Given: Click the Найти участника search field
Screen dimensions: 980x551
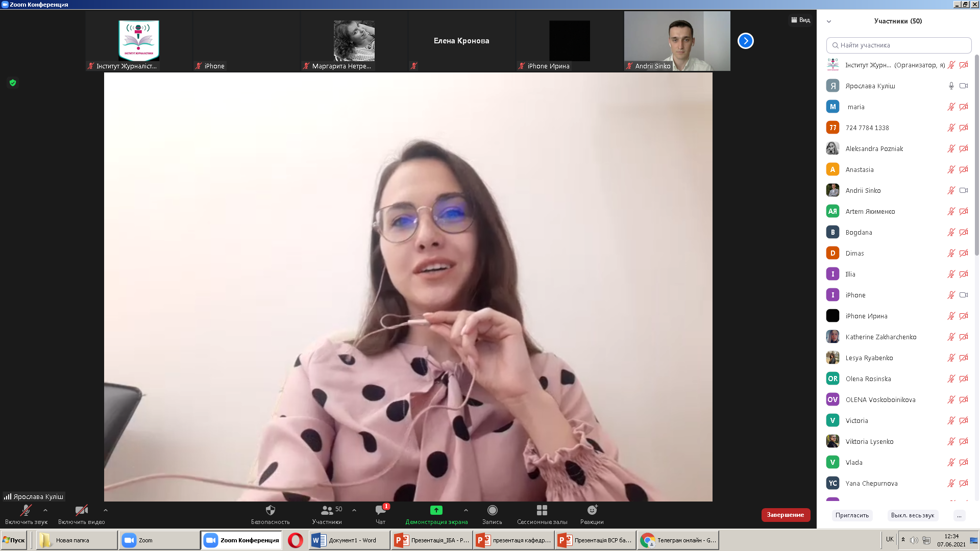Looking at the screenshot, I should click(898, 45).
